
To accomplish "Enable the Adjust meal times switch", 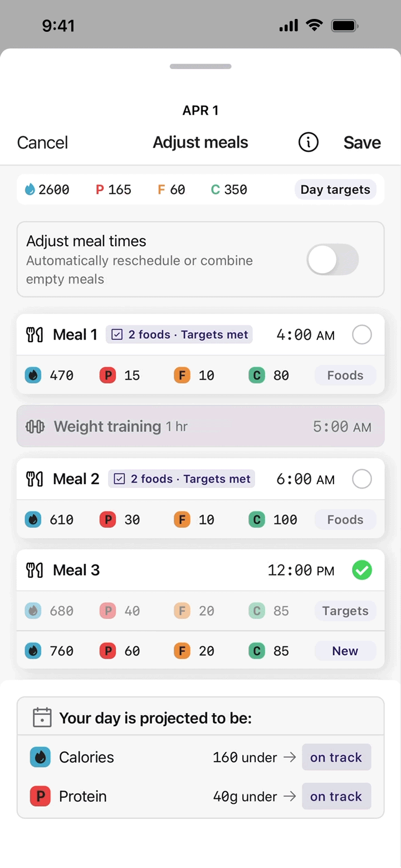I will tap(332, 260).
